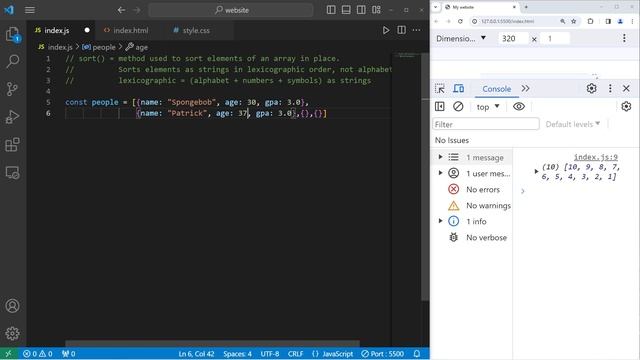The height and width of the screenshot is (360, 640).
Task: Click the website command center search box
Action: tap(231, 10)
